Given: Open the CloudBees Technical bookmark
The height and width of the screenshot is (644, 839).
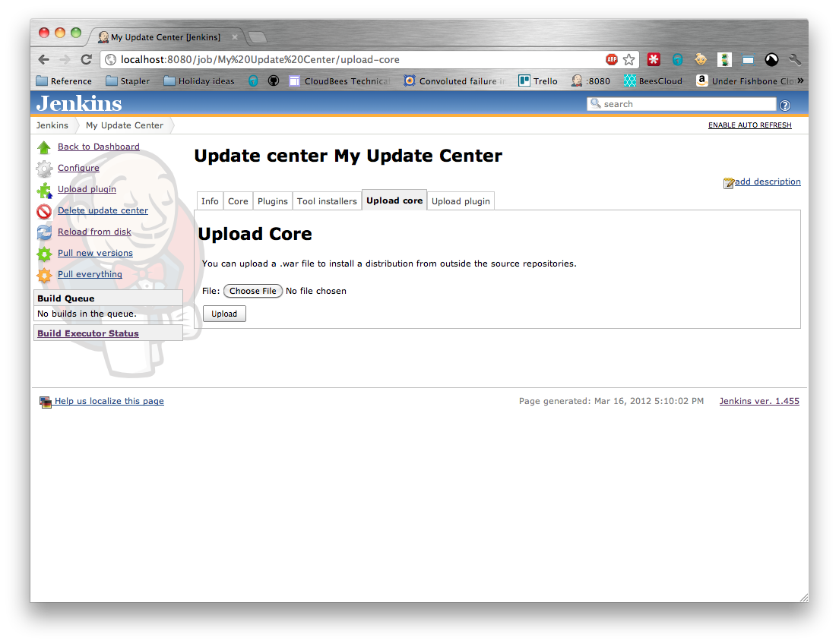Looking at the screenshot, I should 340,80.
